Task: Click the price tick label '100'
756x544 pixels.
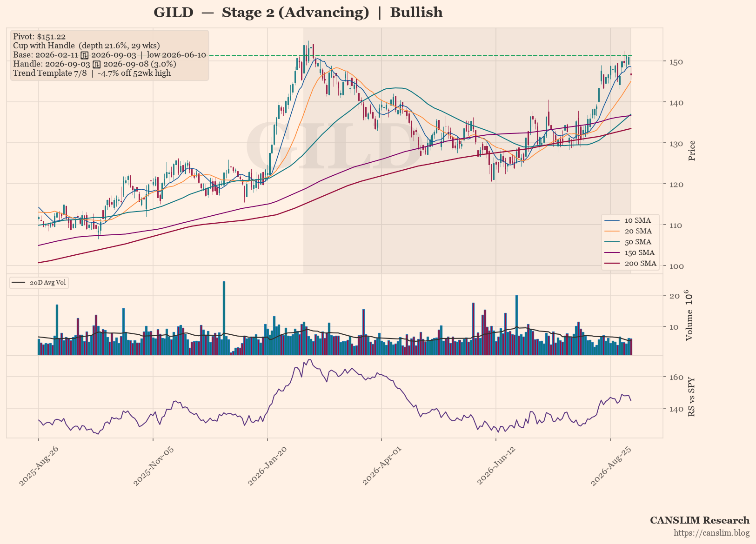Action: click(x=676, y=266)
